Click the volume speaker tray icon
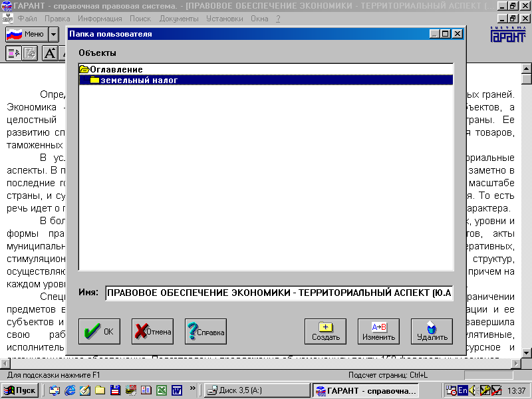The height and width of the screenshot is (399, 532). [473, 390]
